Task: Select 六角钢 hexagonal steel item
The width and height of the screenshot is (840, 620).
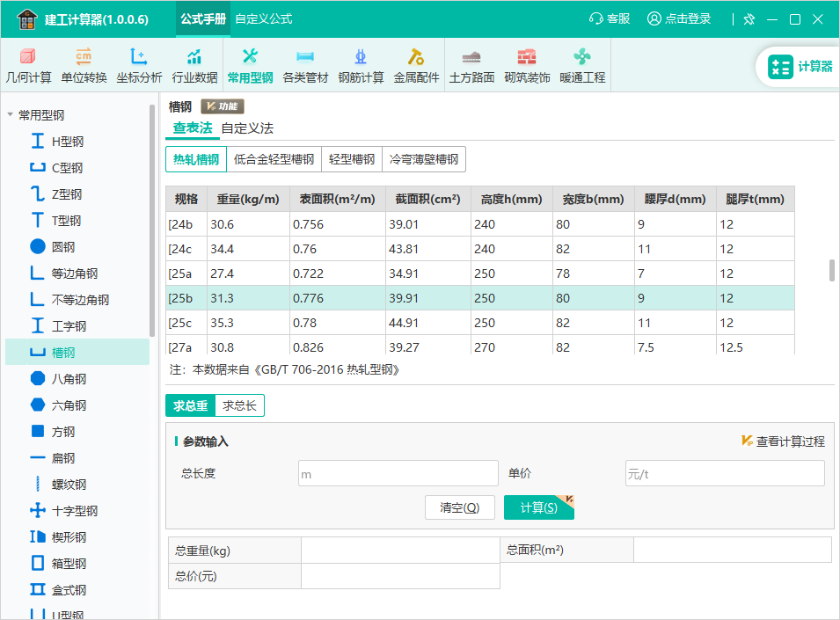Action: coord(77,405)
